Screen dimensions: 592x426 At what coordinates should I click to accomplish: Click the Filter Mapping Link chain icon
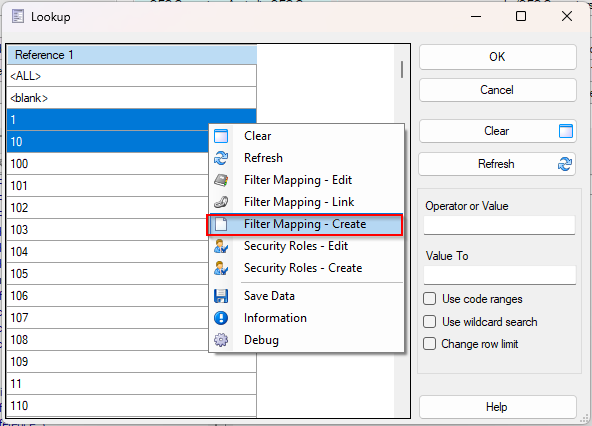[221, 202]
